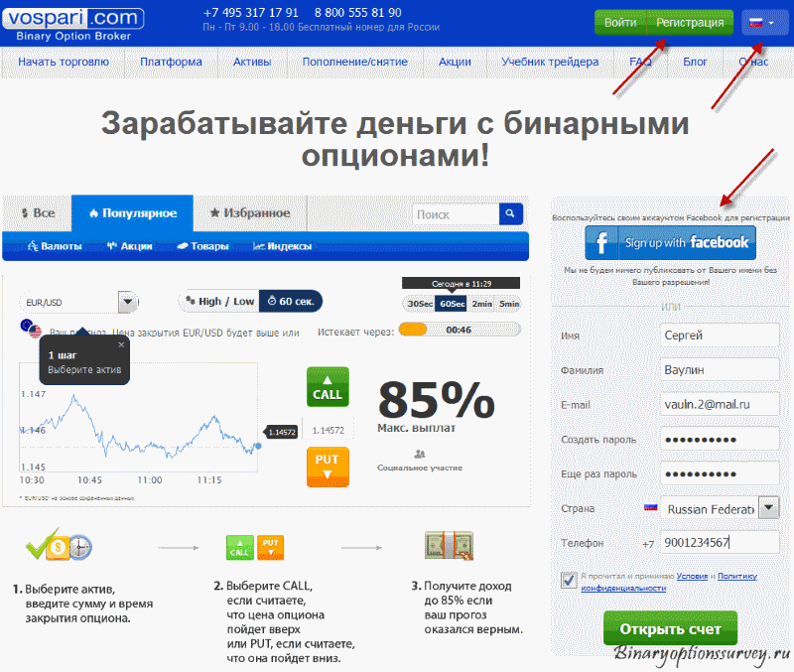Screen dimensions: 794x672
Task: Click the 85% Макс. выплат text
Action: tap(436, 406)
